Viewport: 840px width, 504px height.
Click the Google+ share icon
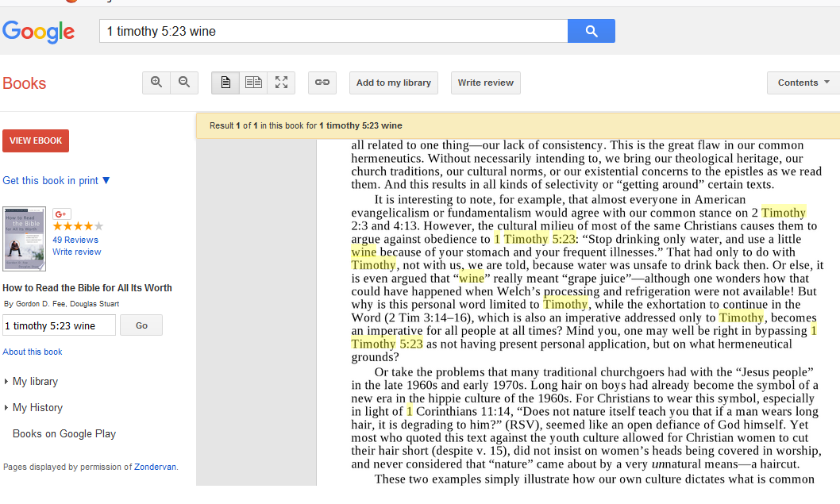[x=62, y=214]
